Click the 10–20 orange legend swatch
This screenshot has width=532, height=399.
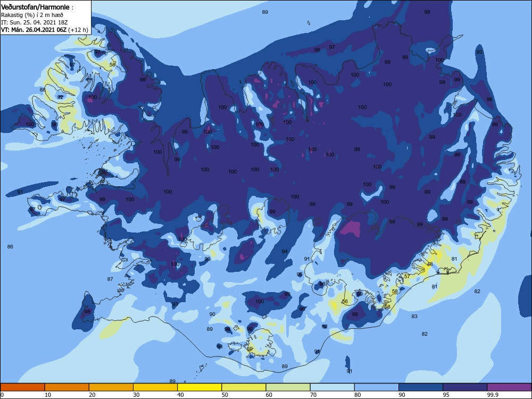(67, 387)
